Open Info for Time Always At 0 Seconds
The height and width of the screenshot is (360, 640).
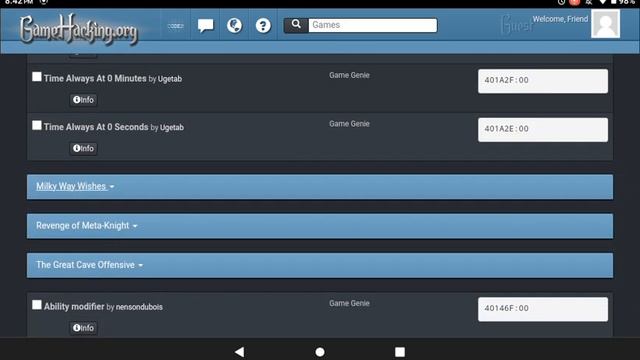pyautogui.click(x=83, y=148)
